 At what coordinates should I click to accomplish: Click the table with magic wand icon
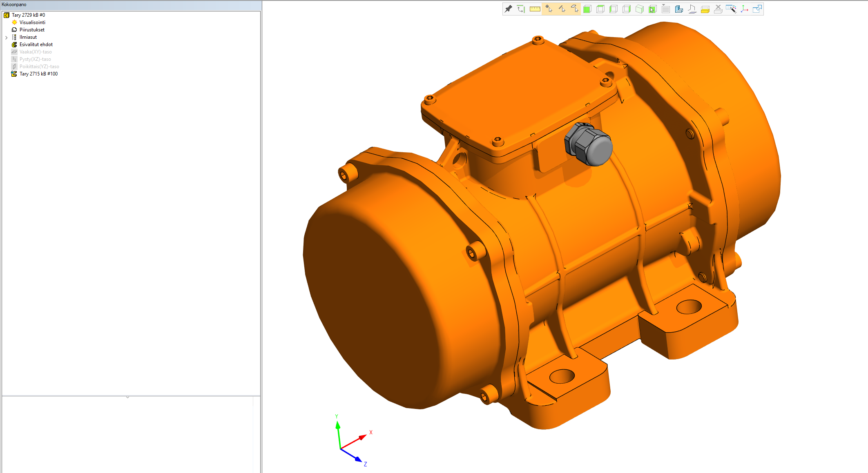[731, 9]
